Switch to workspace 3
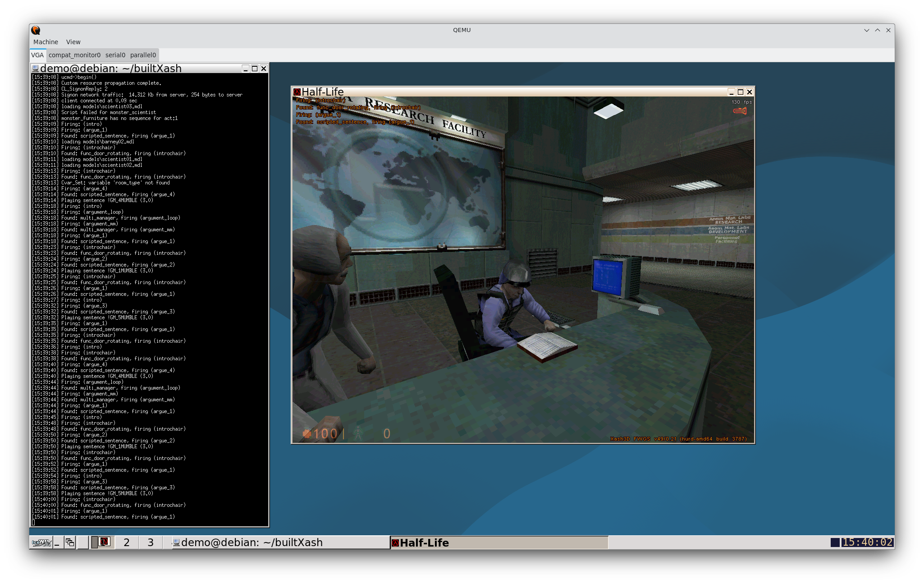924x584 pixels. [x=151, y=543]
